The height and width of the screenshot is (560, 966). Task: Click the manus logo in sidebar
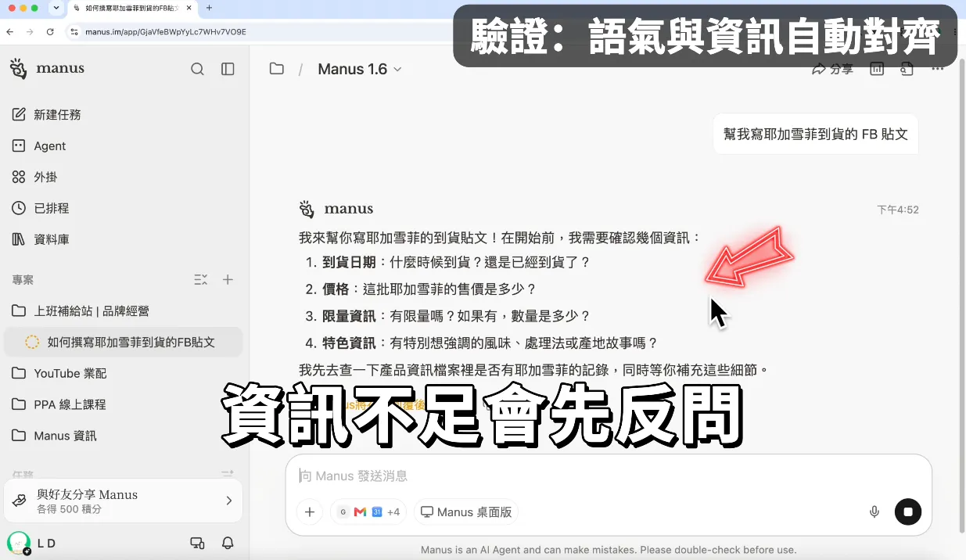tap(47, 68)
